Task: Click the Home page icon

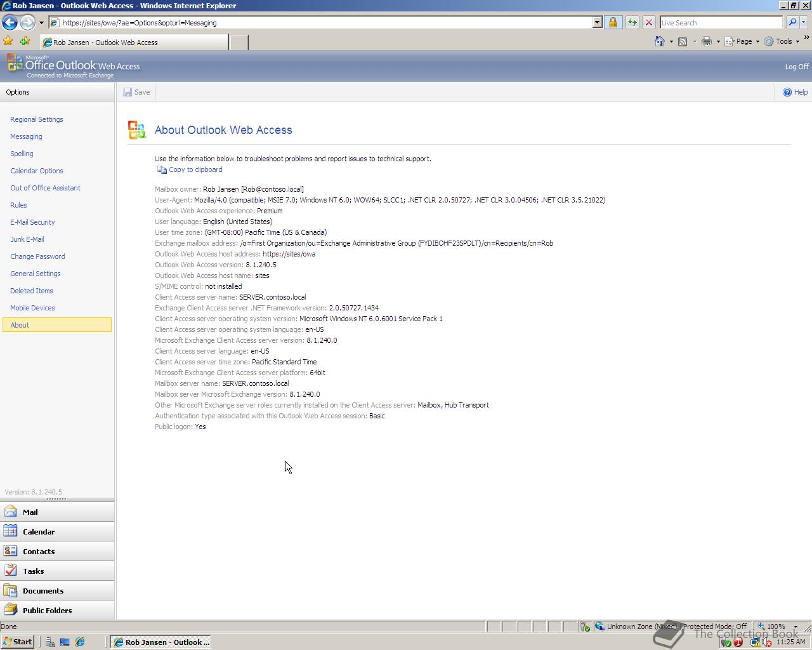Action: coord(660,41)
